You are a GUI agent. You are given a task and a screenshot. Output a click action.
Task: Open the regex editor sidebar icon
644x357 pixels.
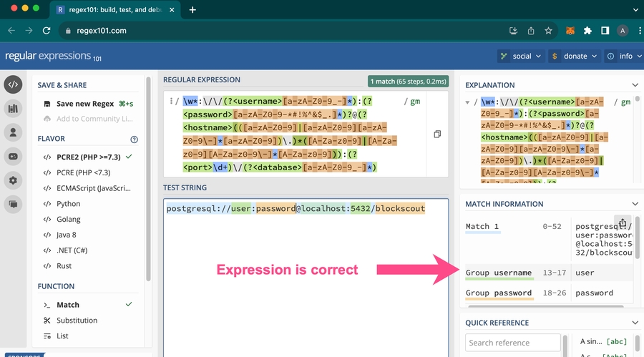click(x=13, y=84)
